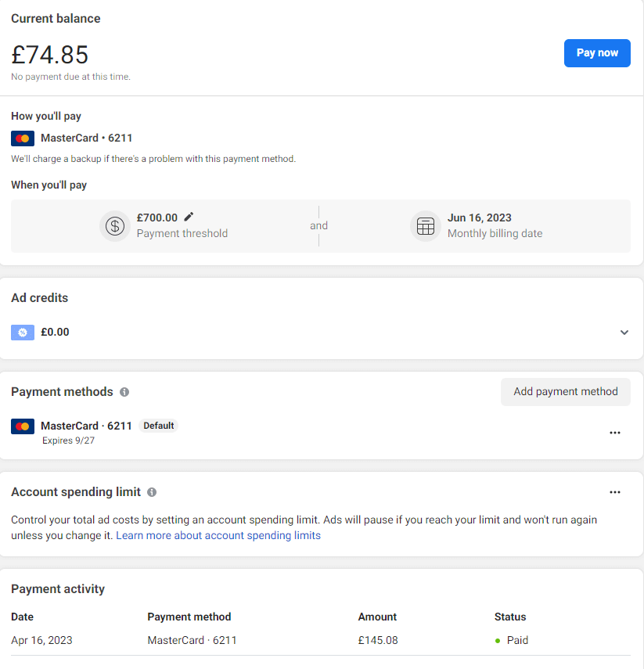
Task: Click MasterCard logo in Payment methods section
Action: click(23, 426)
